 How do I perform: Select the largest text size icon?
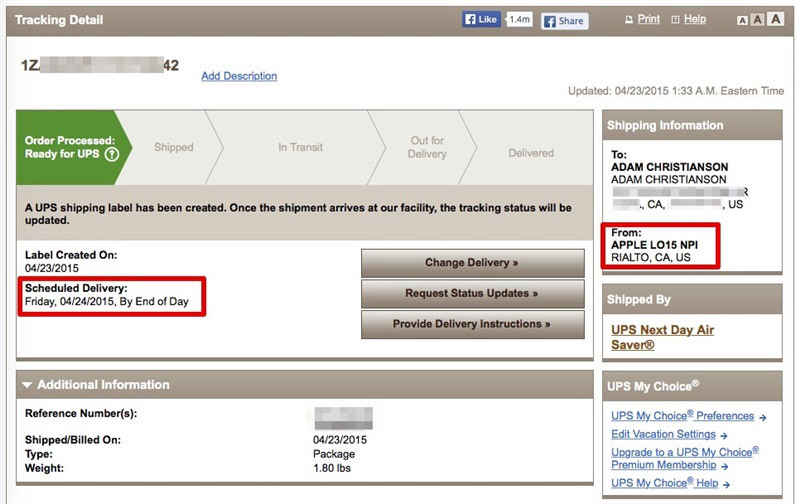[x=776, y=20]
